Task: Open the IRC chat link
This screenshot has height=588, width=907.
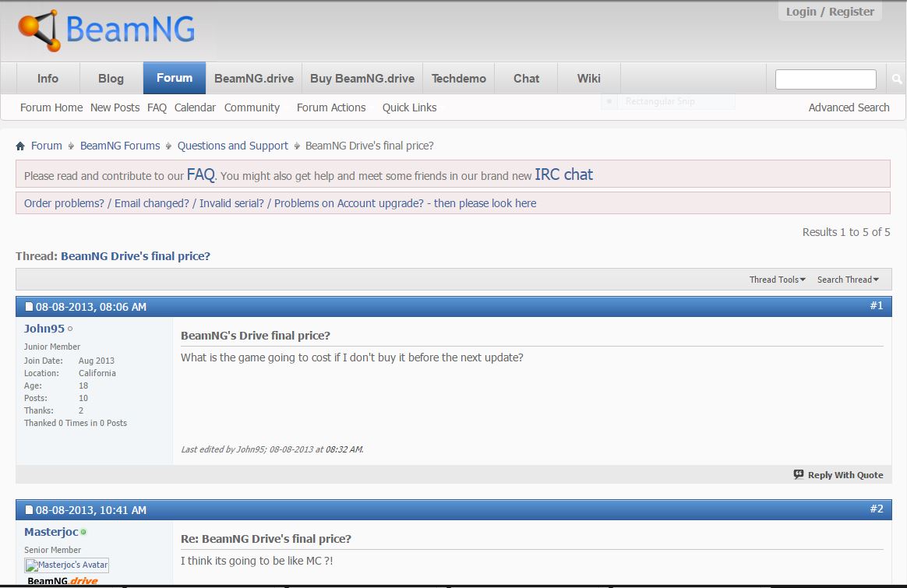Action: point(564,174)
